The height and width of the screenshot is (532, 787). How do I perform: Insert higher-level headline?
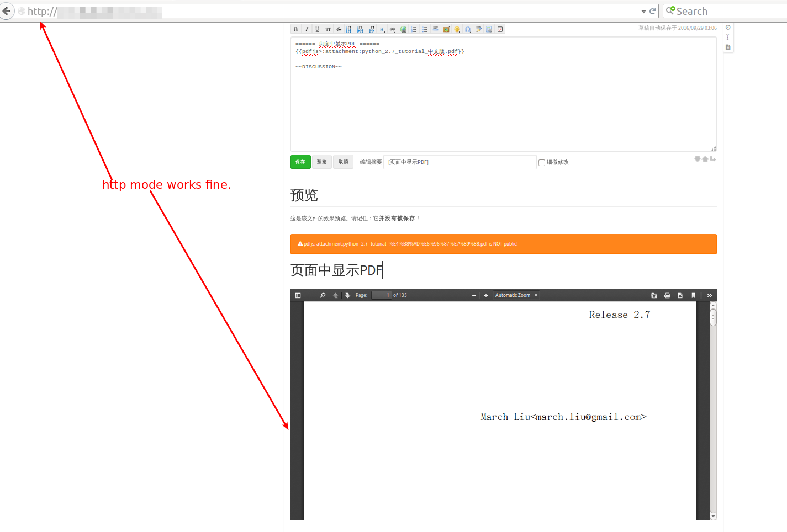click(x=371, y=29)
